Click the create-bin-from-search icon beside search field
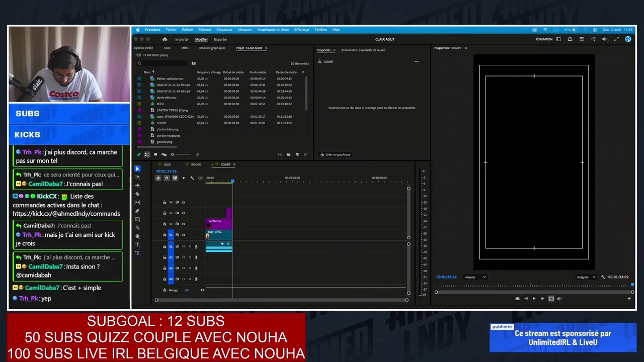Screen dimensions: 644x362 (x=194, y=63)
